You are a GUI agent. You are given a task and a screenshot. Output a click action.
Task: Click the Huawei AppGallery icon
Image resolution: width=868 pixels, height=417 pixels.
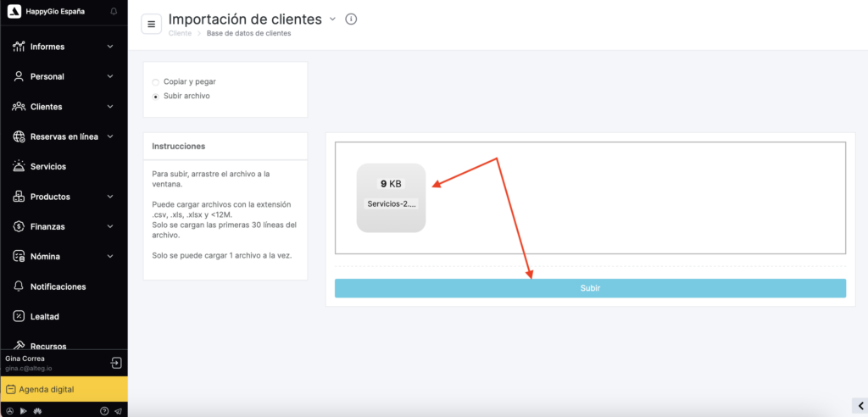(x=38, y=411)
